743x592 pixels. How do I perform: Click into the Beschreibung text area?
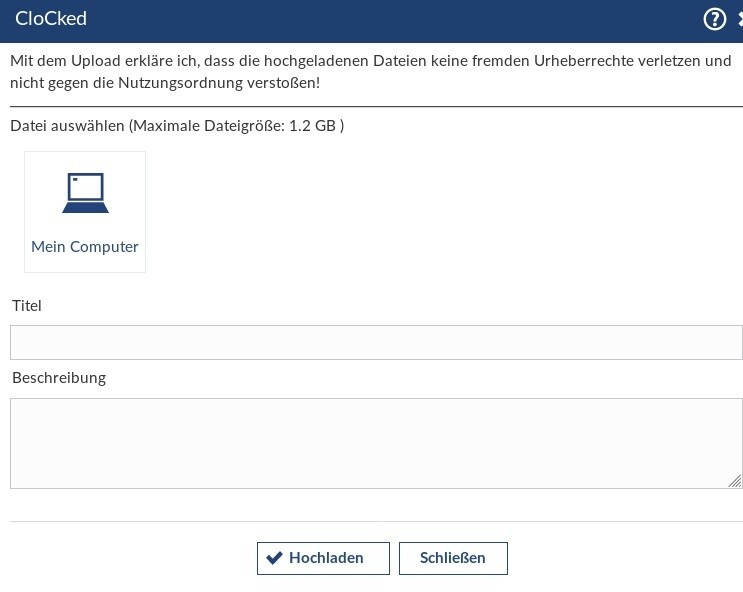coord(376,443)
